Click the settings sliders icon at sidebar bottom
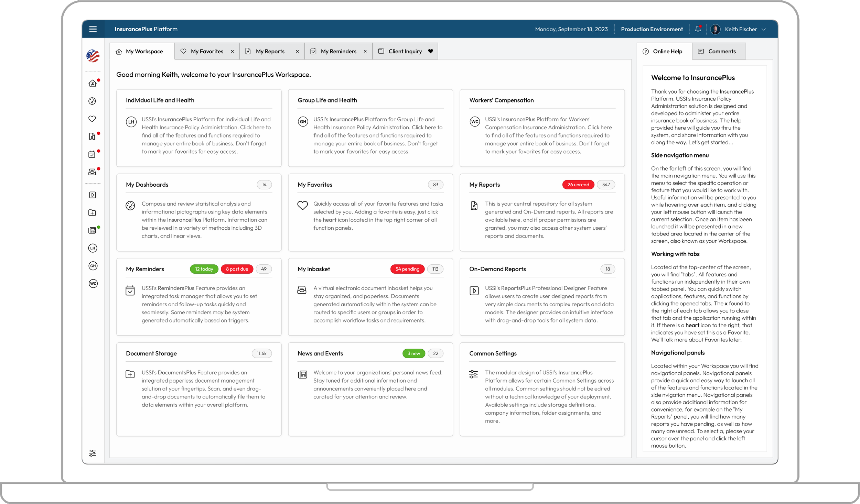Image resolution: width=860 pixels, height=504 pixels. click(x=92, y=453)
